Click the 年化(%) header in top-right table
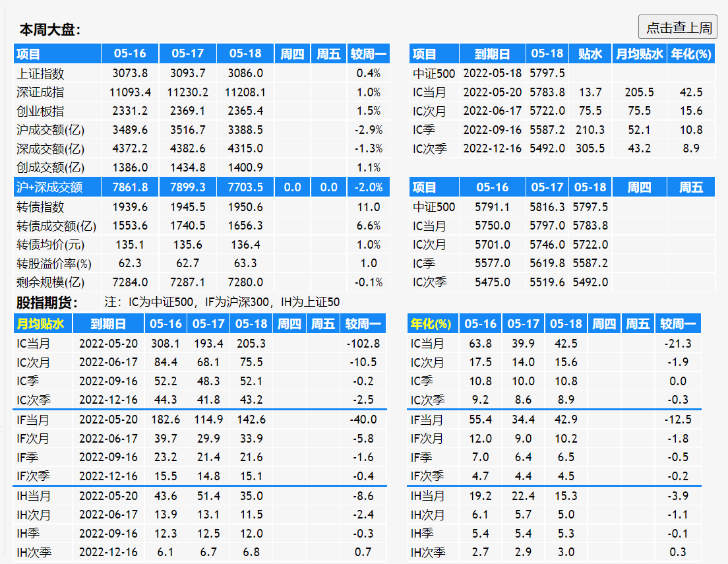This screenshot has width=728, height=564. (691, 54)
